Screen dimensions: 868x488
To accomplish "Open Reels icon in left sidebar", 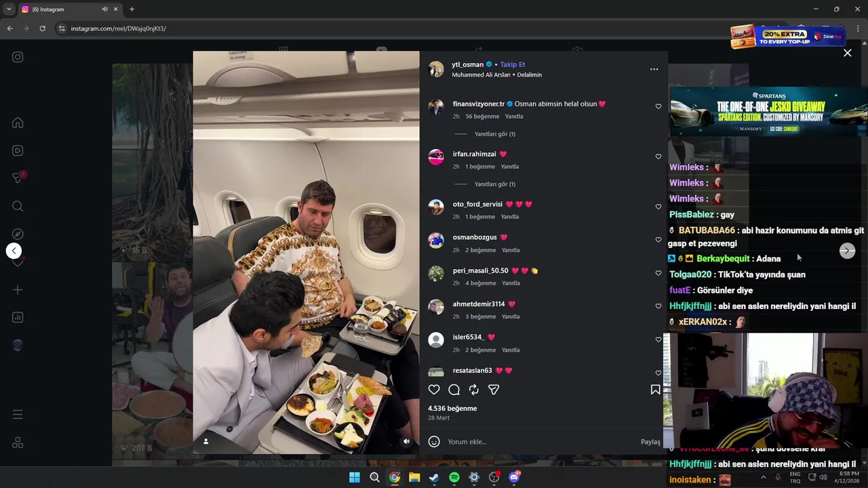I will pos(18,150).
